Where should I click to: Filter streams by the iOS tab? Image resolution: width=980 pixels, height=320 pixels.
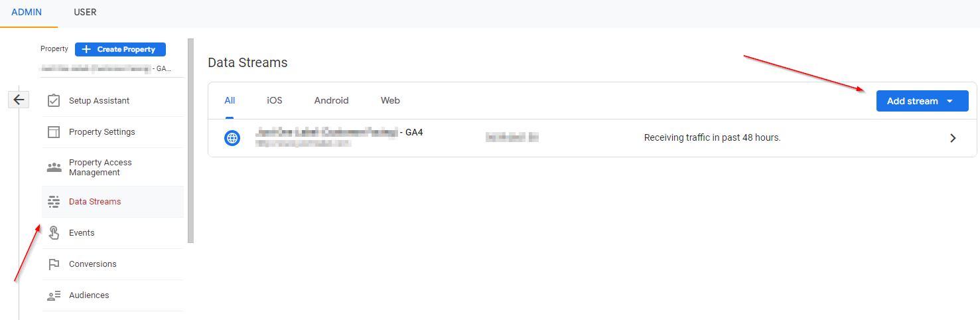coord(275,101)
